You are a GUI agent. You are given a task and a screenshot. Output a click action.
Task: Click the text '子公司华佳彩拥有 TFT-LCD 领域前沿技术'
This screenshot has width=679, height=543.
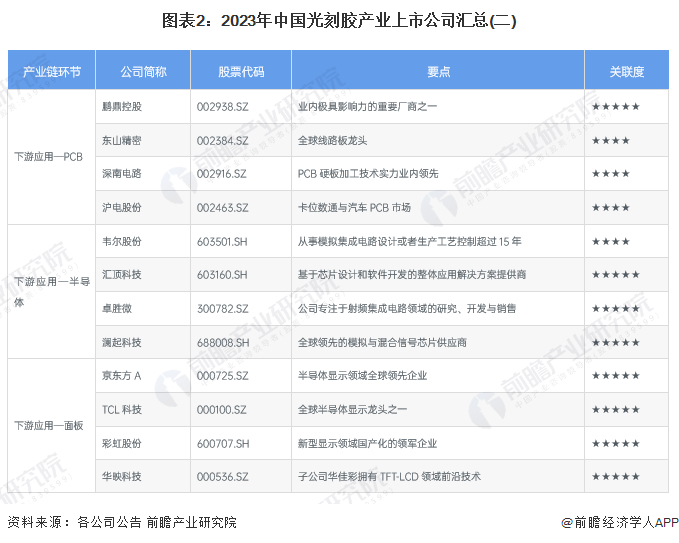click(x=389, y=476)
